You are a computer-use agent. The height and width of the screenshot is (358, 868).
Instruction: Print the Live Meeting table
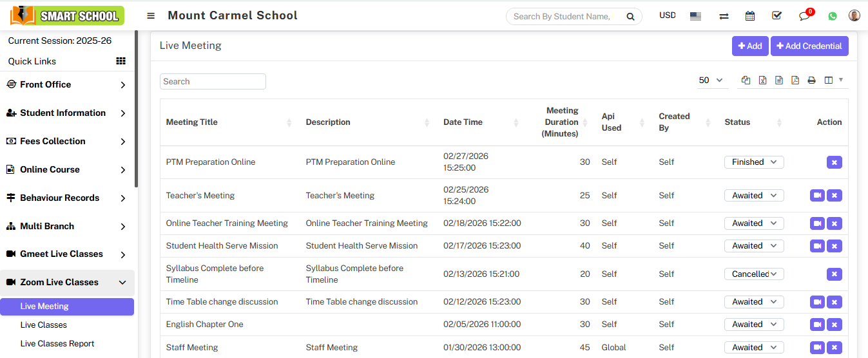812,80
